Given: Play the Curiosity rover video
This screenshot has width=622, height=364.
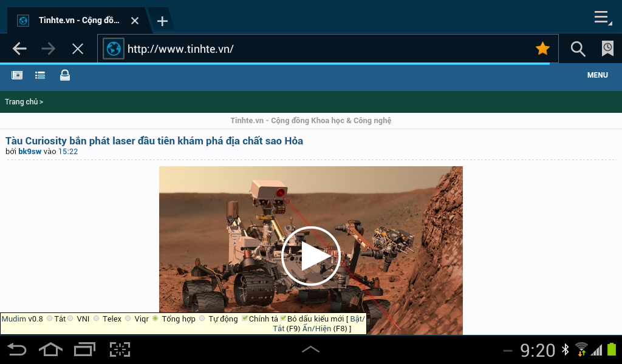Looking at the screenshot, I should (x=310, y=255).
